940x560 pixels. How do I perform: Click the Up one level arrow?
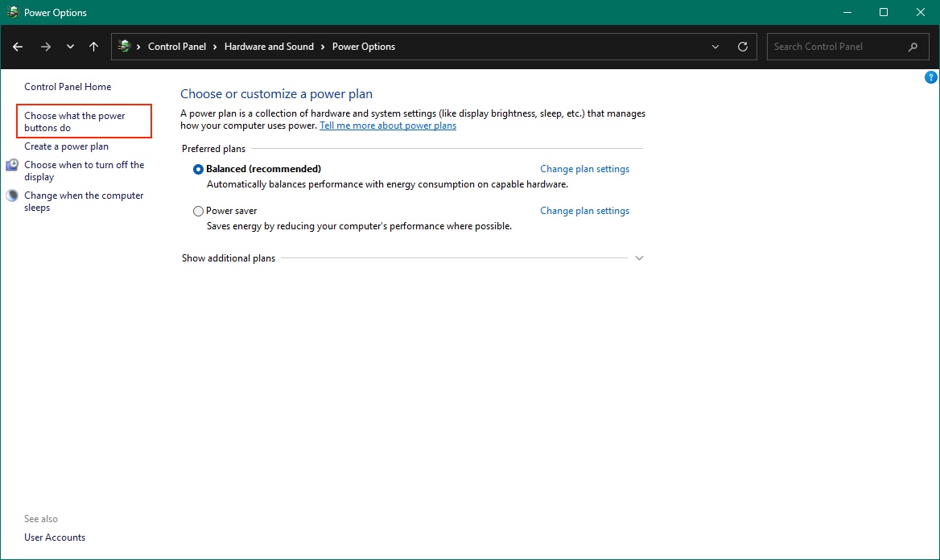click(x=94, y=47)
